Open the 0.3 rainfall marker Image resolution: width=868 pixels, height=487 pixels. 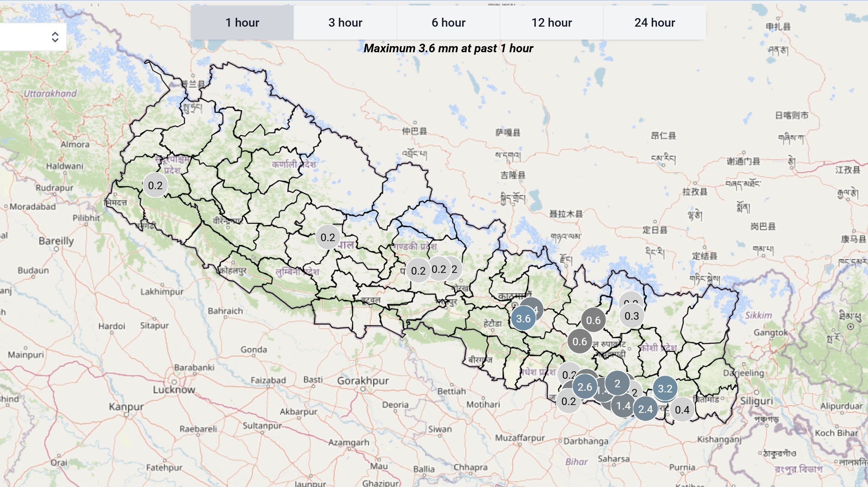click(x=631, y=316)
